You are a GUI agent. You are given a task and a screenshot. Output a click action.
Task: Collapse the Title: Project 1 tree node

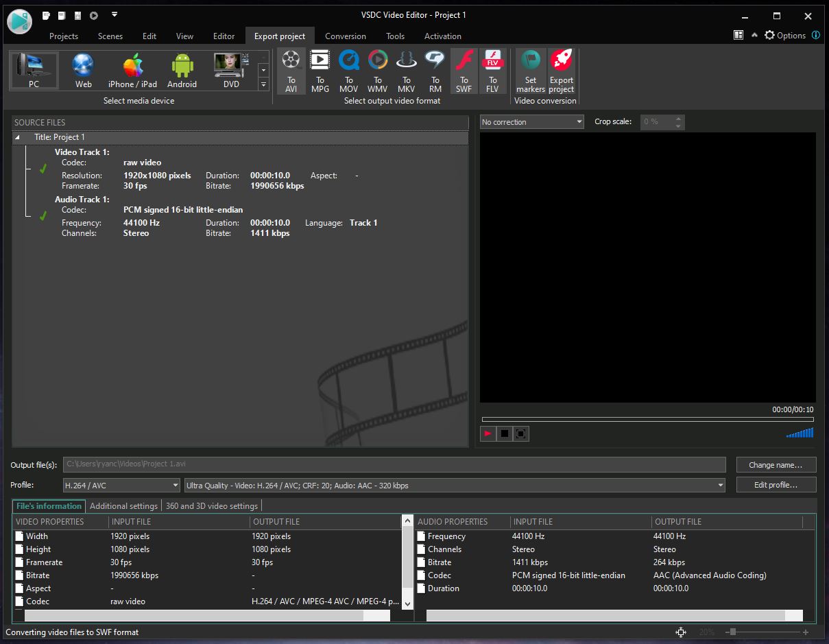click(x=18, y=137)
